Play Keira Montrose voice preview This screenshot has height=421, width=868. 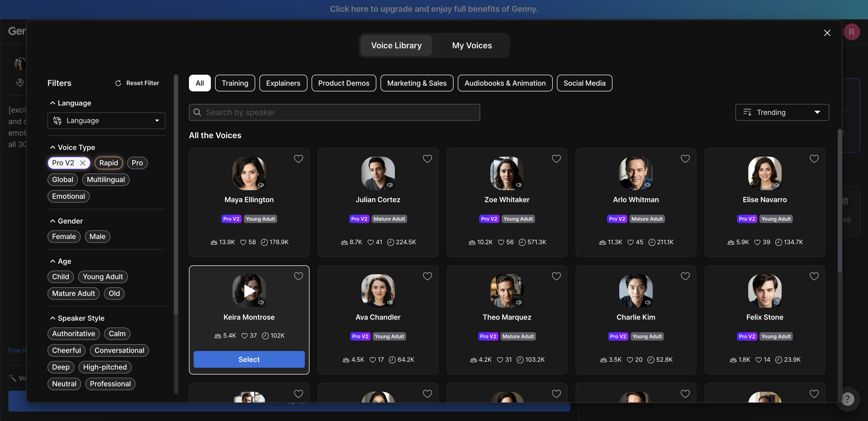[249, 291]
